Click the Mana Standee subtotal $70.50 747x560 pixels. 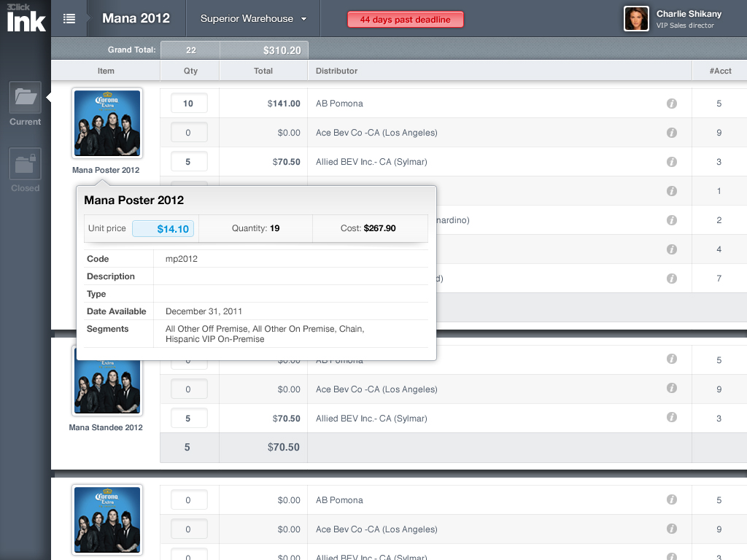coord(284,447)
